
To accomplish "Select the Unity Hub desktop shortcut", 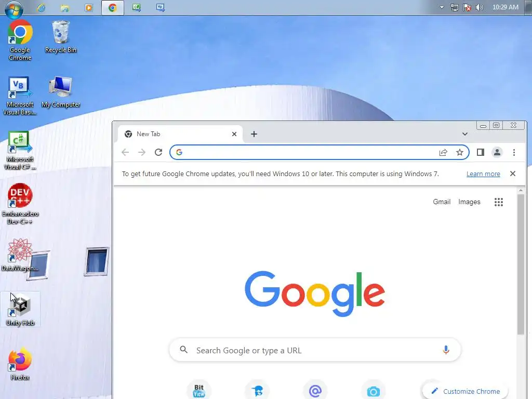I will [x=20, y=309].
